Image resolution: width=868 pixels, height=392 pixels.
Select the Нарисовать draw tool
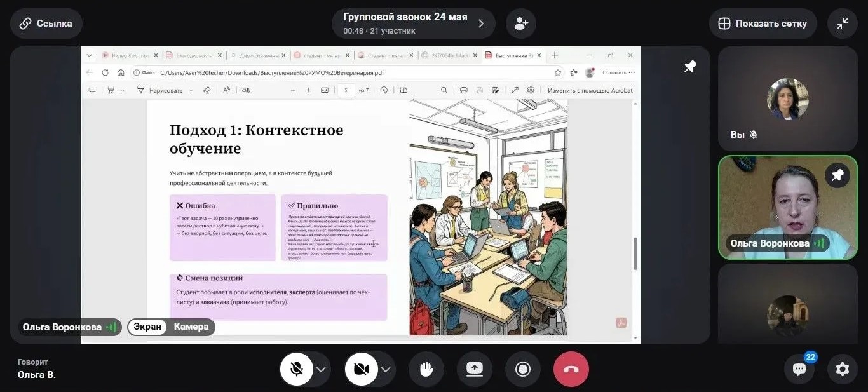point(159,90)
